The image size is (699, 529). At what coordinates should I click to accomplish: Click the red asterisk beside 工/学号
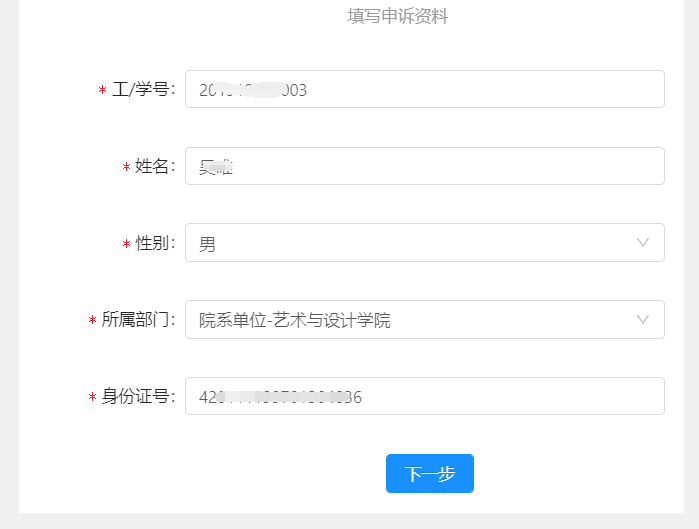coord(102,91)
